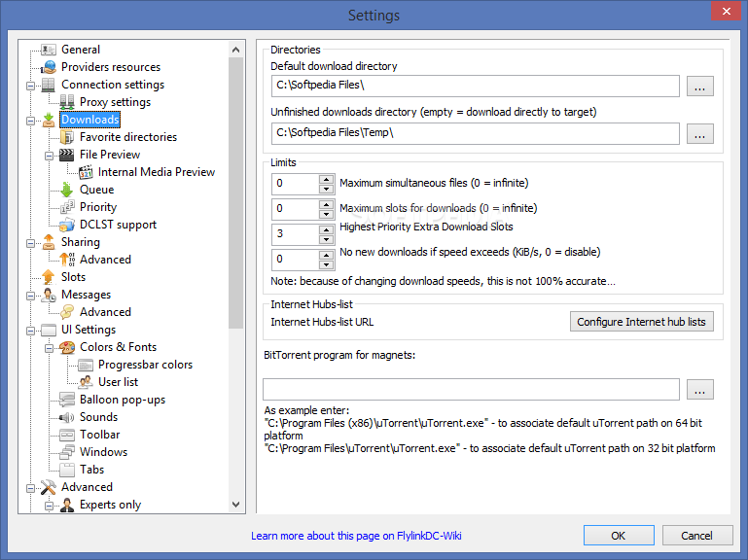This screenshot has height=560, width=748.
Task: Collapse the Downloads tree node
Action: [x=30, y=121]
